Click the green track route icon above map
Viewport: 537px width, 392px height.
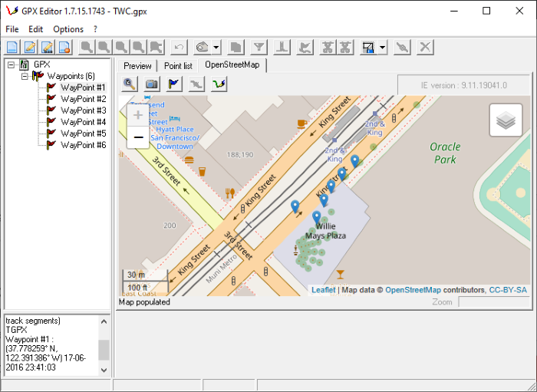(219, 84)
